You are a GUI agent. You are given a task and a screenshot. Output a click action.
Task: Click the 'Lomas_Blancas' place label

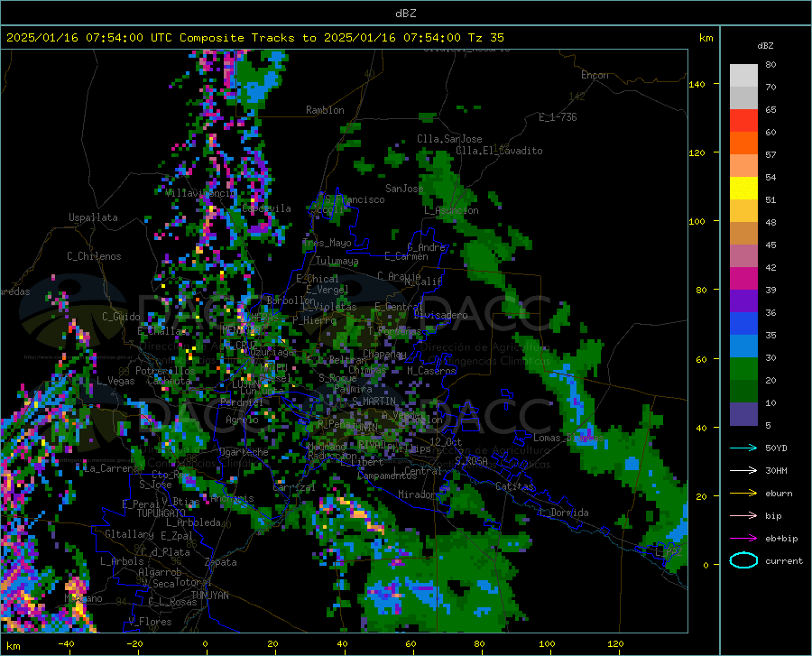pos(568,438)
